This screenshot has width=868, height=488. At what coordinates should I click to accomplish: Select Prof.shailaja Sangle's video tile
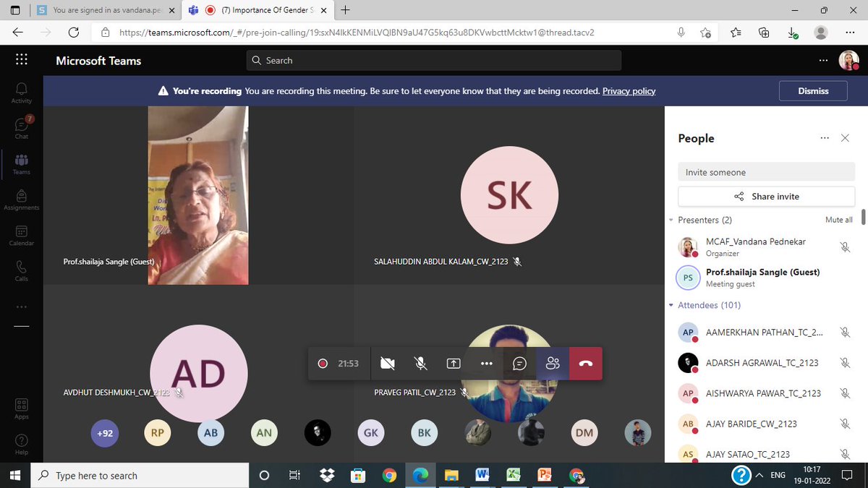coord(198,195)
